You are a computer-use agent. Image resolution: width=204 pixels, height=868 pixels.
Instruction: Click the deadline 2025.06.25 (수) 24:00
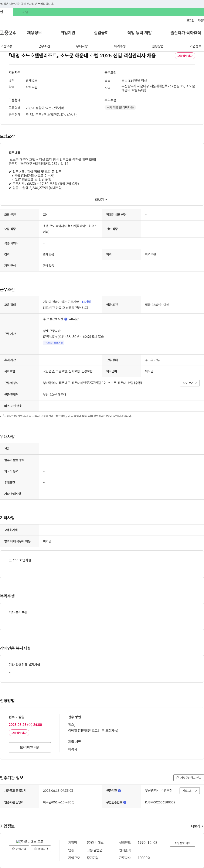(25, 724)
